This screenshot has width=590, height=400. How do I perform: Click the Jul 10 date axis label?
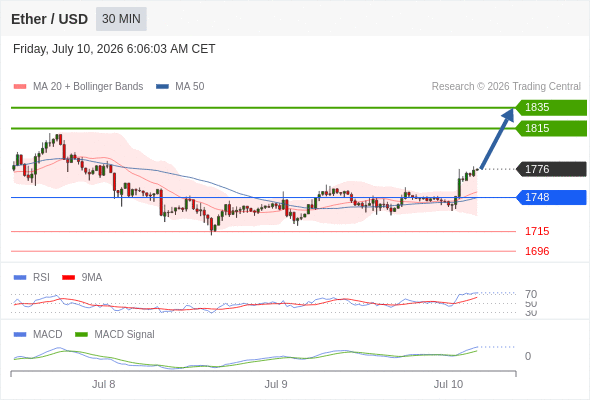449,384
